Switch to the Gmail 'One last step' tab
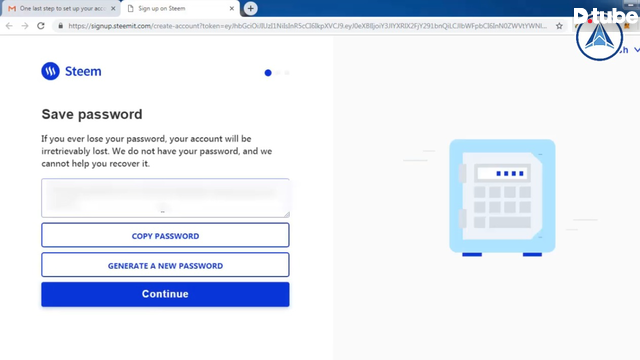Image resolution: width=640 pixels, height=360 pixels. [61, 9]
